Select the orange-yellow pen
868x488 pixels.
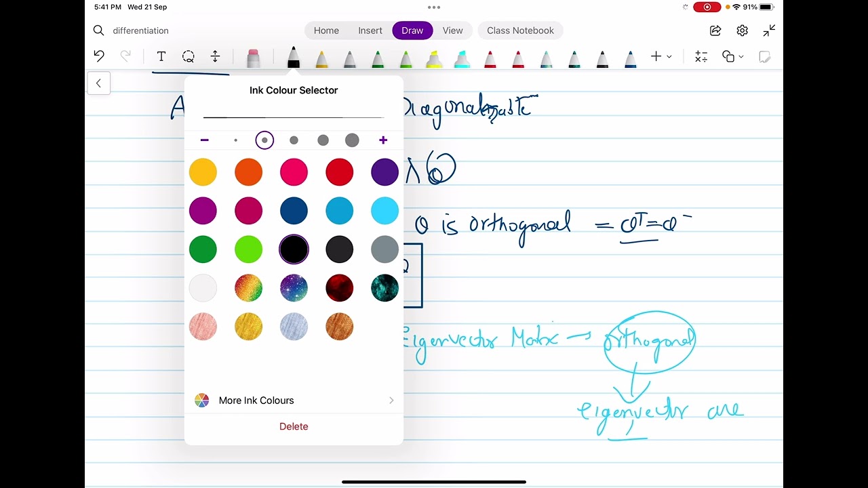(321, 58)
